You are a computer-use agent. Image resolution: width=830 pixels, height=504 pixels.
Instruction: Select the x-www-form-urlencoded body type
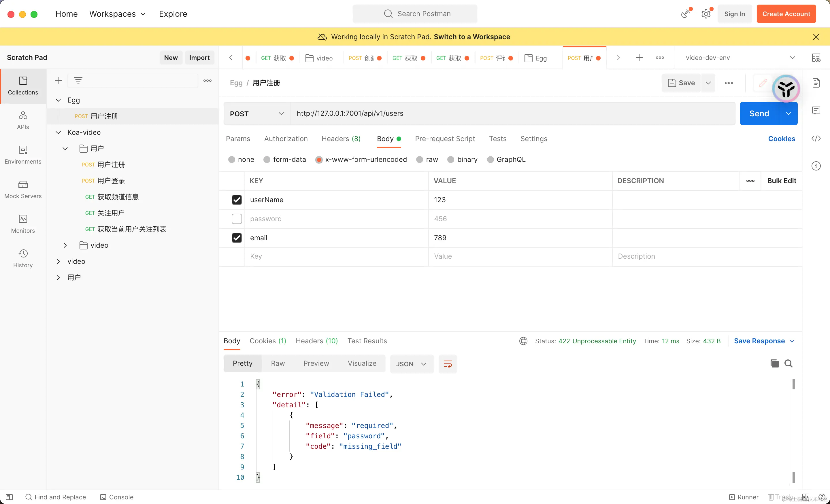[x=319, y=160]
